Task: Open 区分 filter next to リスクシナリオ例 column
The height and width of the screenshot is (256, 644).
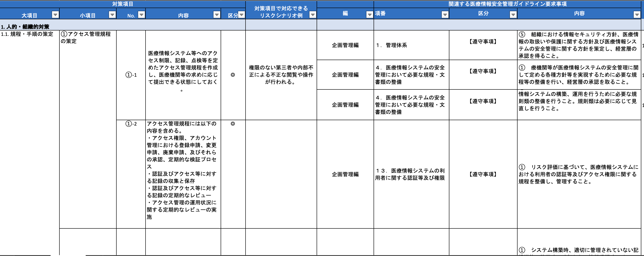Action: [x=241, y=15]
